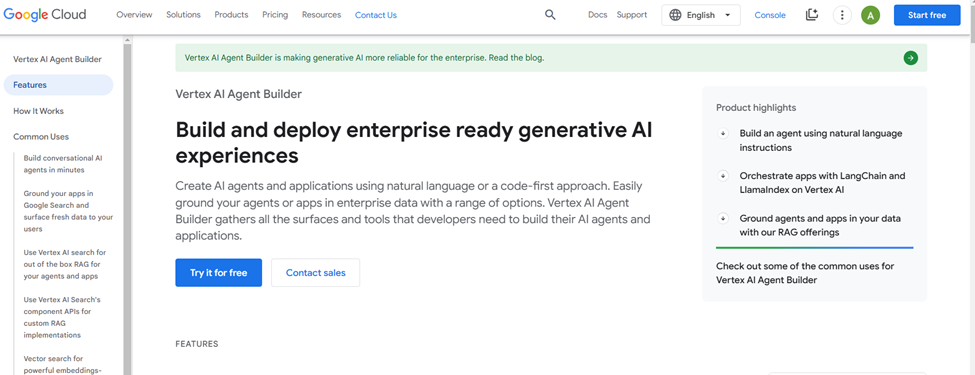Open the Docs link
This screenshot has width=975, height=375.
(x=598, y=15)
